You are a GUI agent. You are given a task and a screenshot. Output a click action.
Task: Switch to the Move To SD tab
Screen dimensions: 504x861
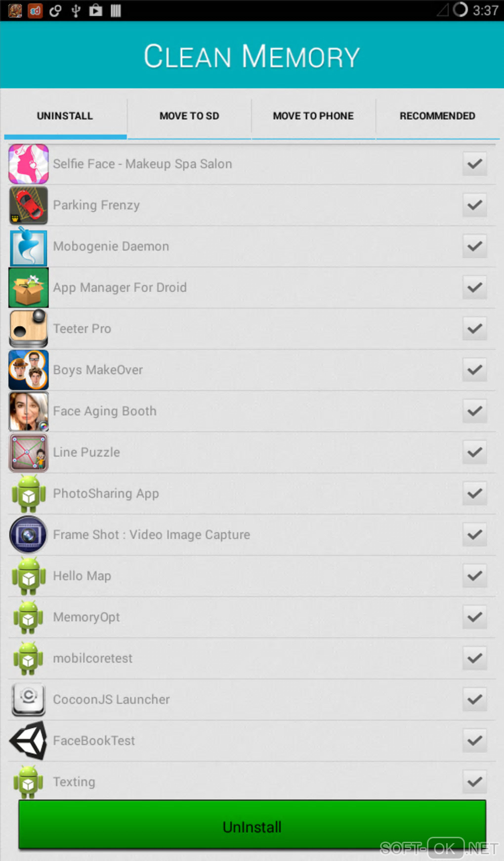[189, 116]
